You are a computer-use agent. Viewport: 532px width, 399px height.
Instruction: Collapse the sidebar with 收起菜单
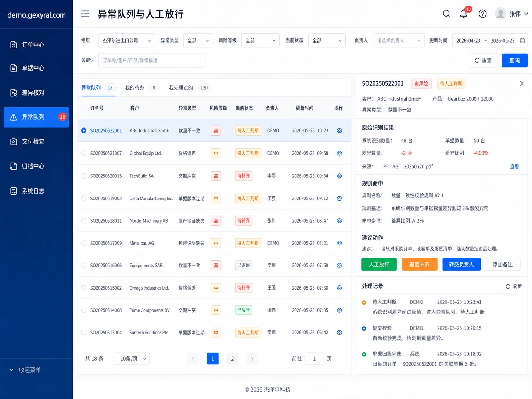point(25,370)
